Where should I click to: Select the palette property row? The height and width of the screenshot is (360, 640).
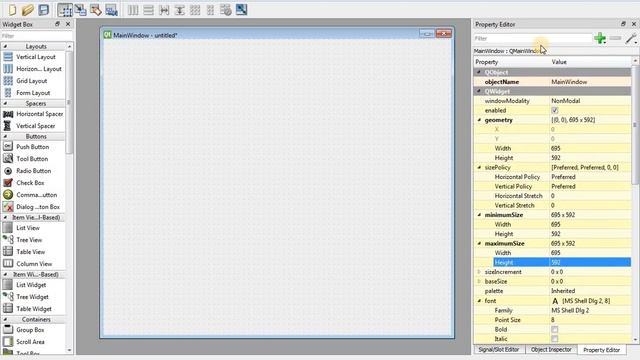(x=552, y=291)
